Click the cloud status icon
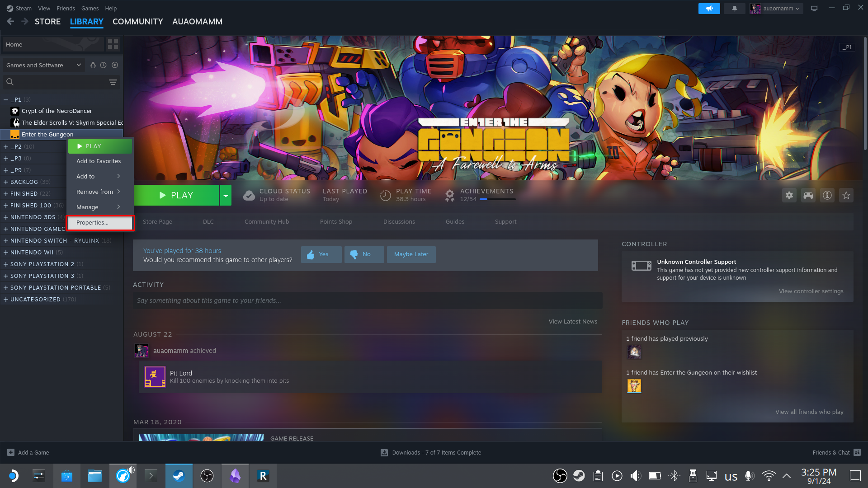 pos(249,195)
